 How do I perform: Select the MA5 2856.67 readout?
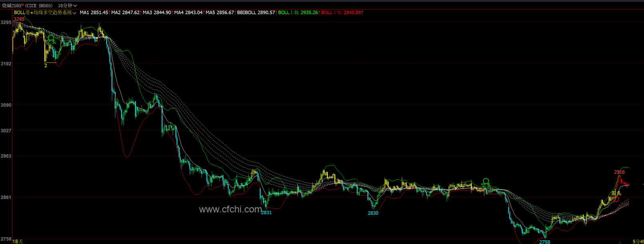pyautogui.click(x=219, y=13)
